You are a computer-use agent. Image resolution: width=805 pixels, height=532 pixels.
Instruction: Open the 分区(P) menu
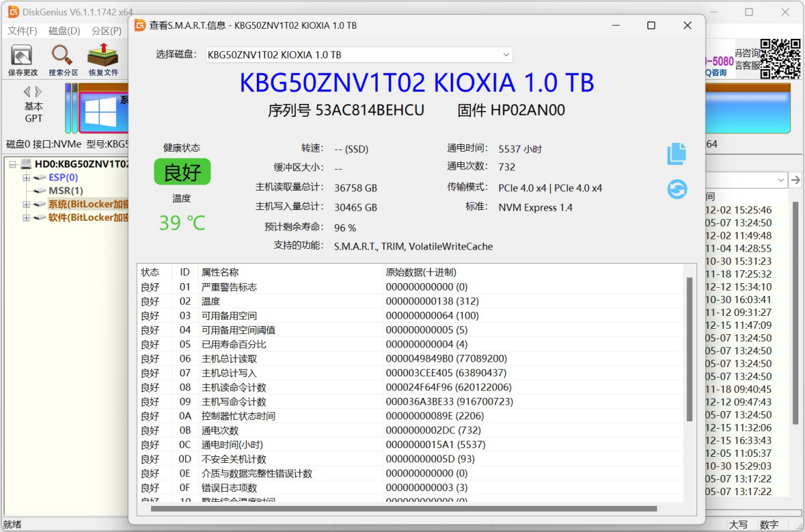click(107, 31)
